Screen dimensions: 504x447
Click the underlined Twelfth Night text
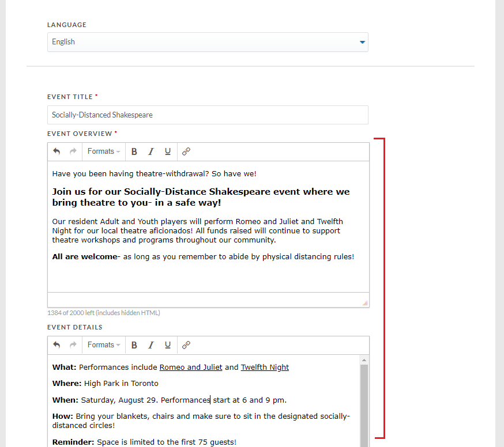click(x=265, y=368)
